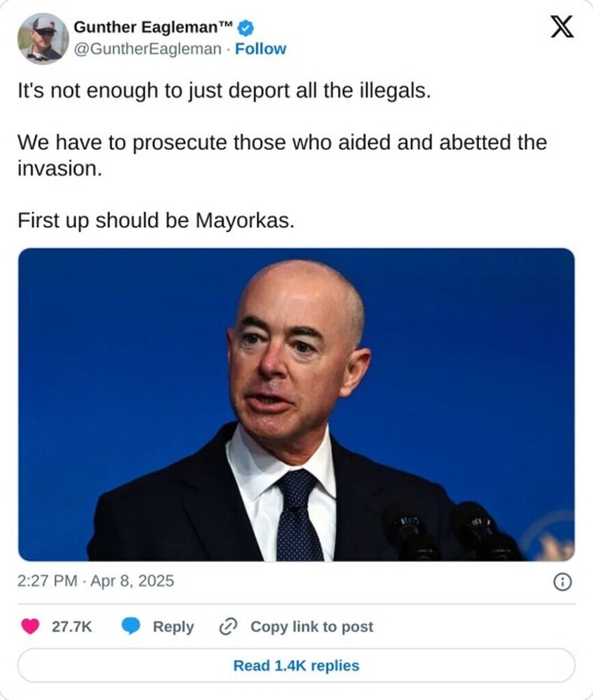The width and height of the screenshot is (593, 700).
Task: Open the info circle icon
Action: click(x=562, y=582)
